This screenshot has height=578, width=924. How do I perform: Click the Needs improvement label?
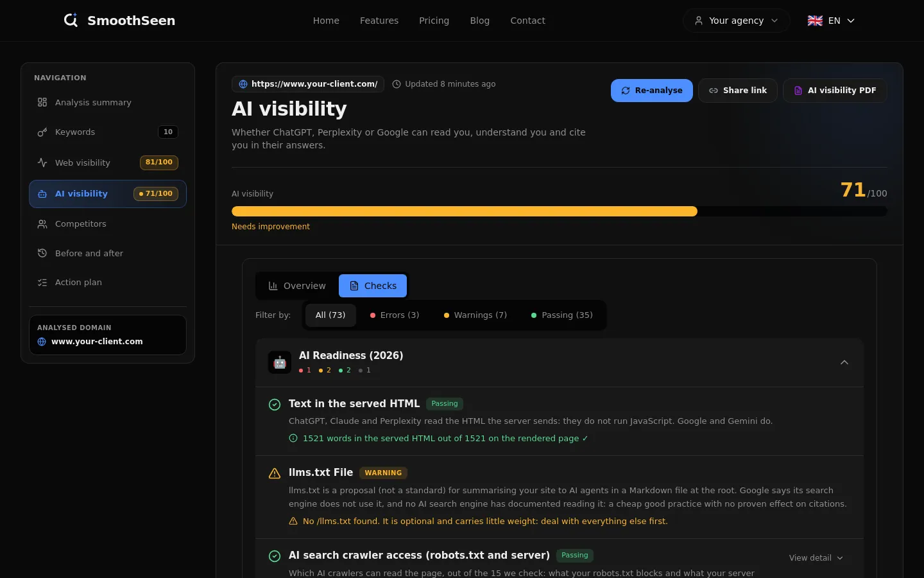point(271,227)
